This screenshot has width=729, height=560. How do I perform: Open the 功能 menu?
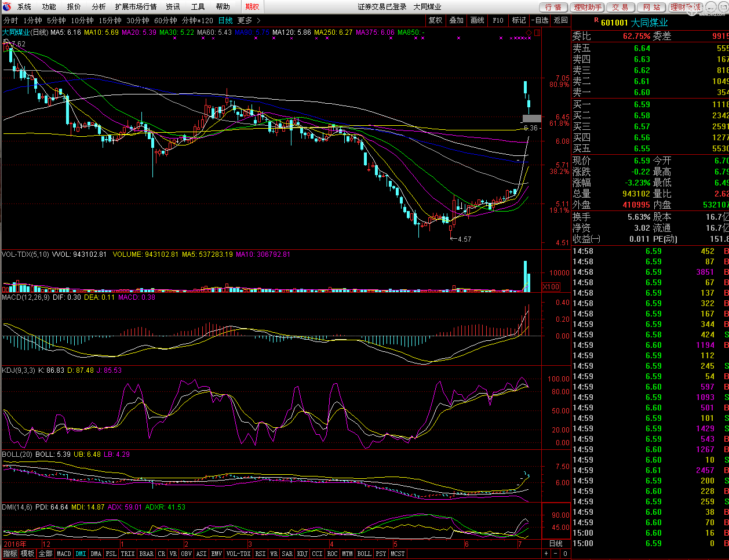(49, 7)
